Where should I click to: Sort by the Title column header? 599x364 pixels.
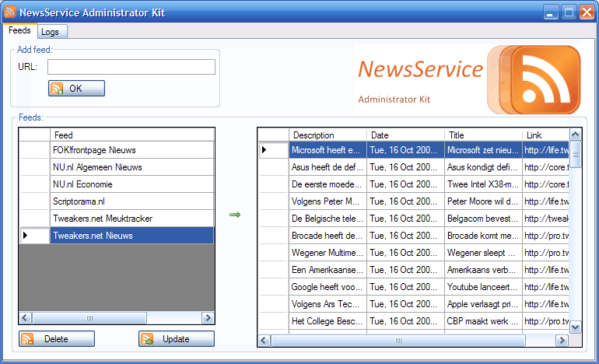tap(483, 135)
